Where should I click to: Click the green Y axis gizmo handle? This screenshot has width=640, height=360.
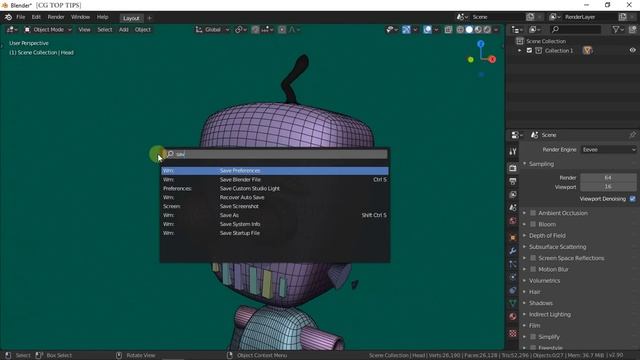point(471,60)
